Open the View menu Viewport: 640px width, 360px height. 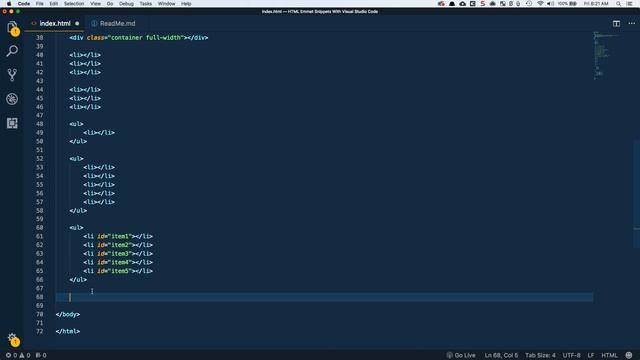click(96, 4)
